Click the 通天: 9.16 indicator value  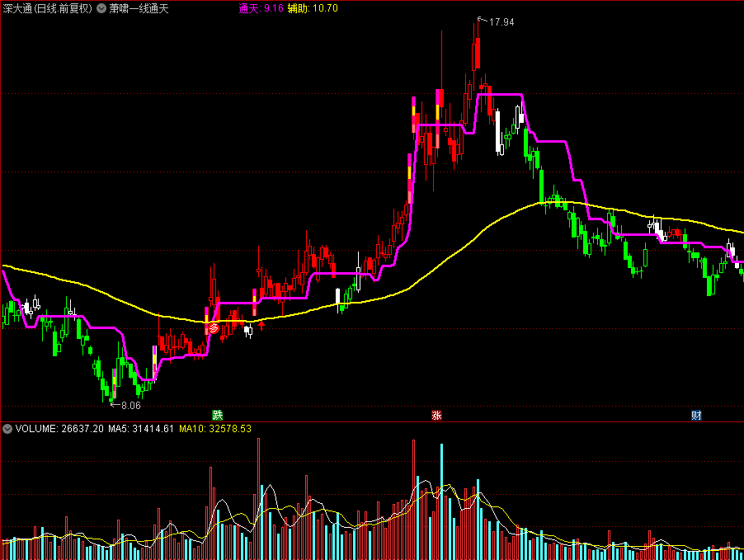tap(261, 8)
